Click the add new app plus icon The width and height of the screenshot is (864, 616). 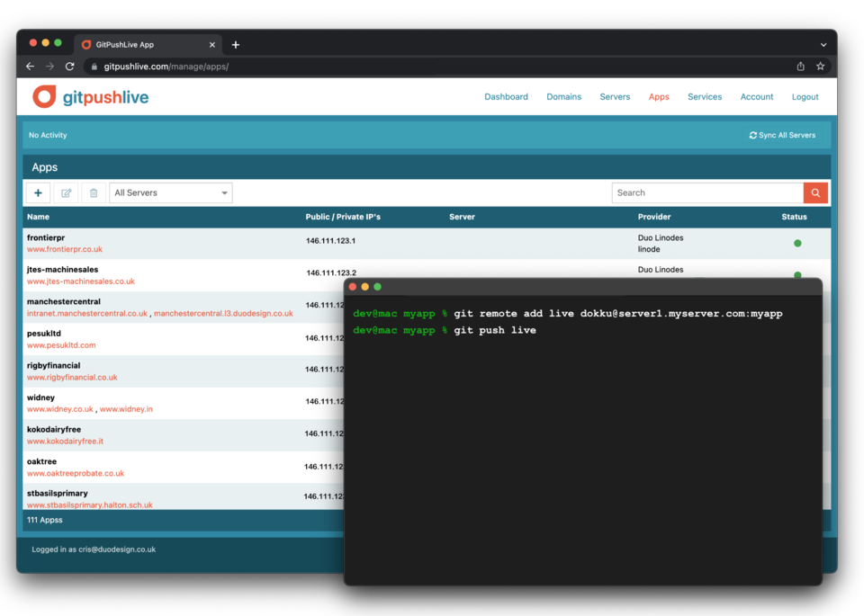pos(38,192)
